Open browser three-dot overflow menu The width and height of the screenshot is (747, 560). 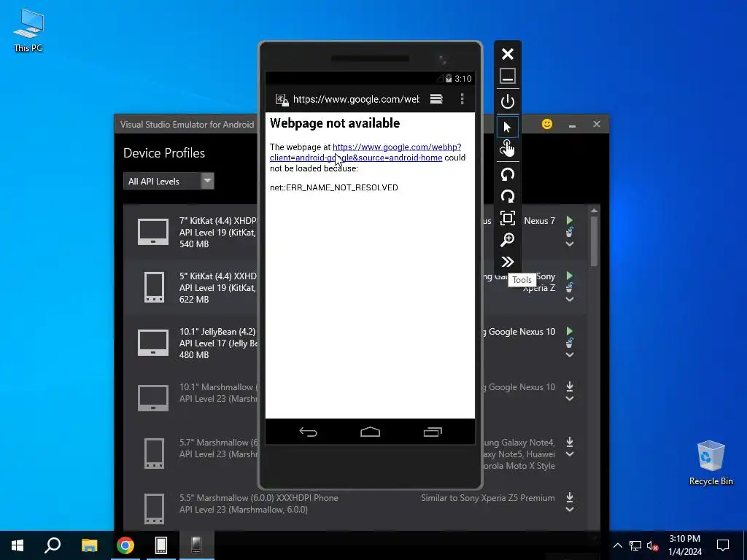pyautogui.click(x=462, y=99)
